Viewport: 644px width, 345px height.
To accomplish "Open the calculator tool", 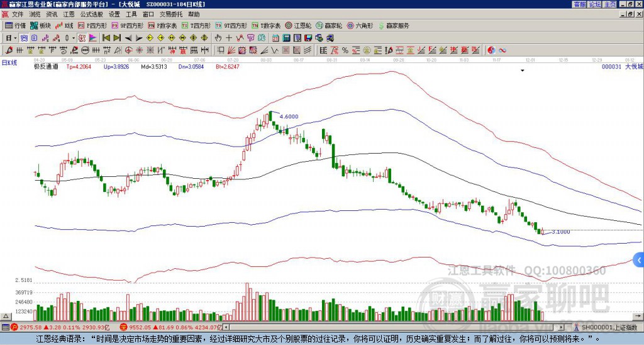I will pyautogui.click(x=286, y=38).
